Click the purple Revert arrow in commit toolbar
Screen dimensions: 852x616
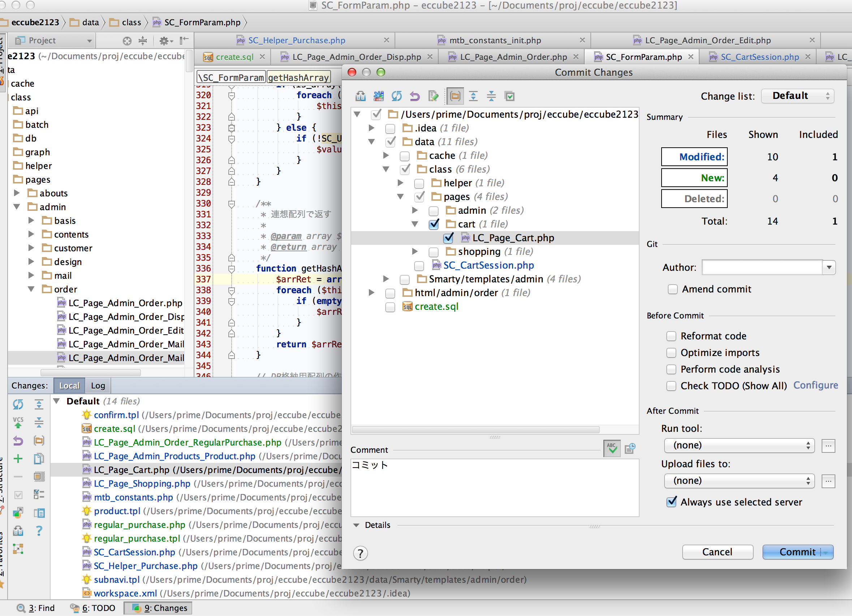click(x=415, y=96)
